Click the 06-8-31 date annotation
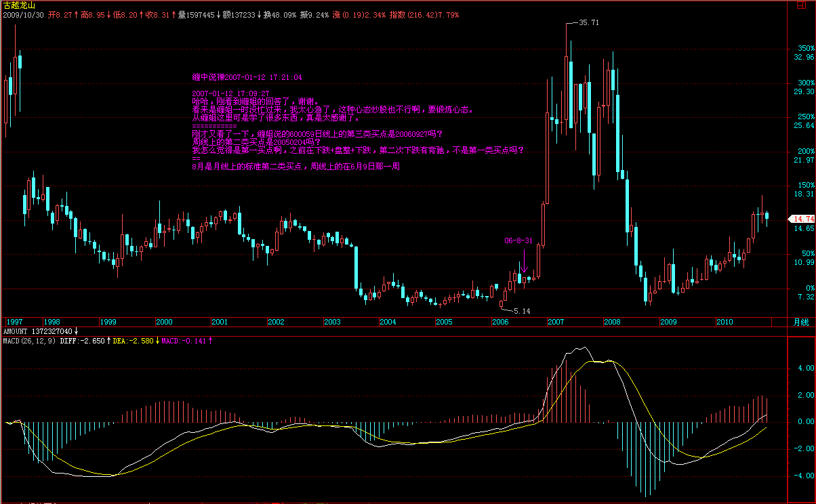The height and width of the screenshot is (504, 816). pyautogui.click(x=518, y=241)
